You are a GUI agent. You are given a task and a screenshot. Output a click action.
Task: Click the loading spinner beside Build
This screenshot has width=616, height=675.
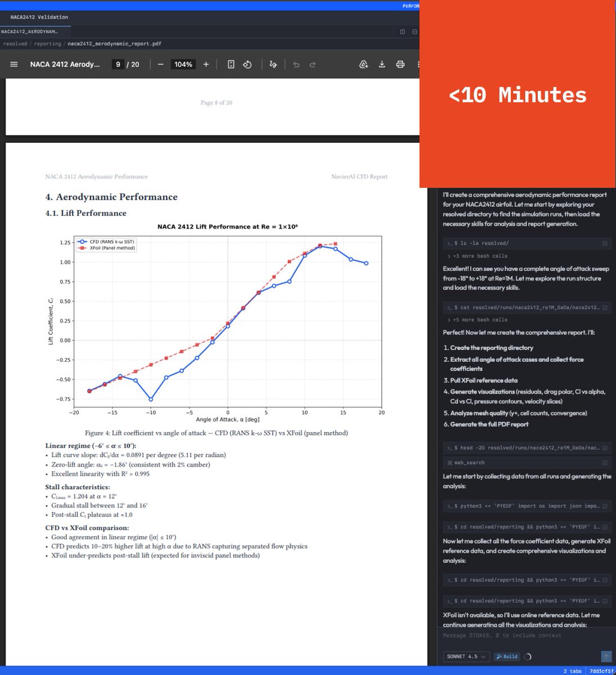point(528,656)
